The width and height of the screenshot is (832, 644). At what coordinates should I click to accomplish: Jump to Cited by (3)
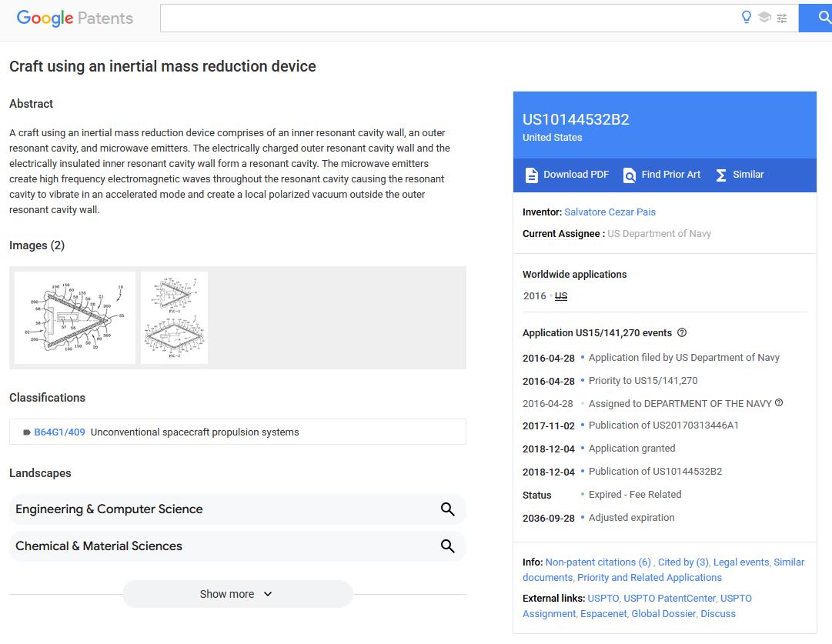[x=683, y=562]
